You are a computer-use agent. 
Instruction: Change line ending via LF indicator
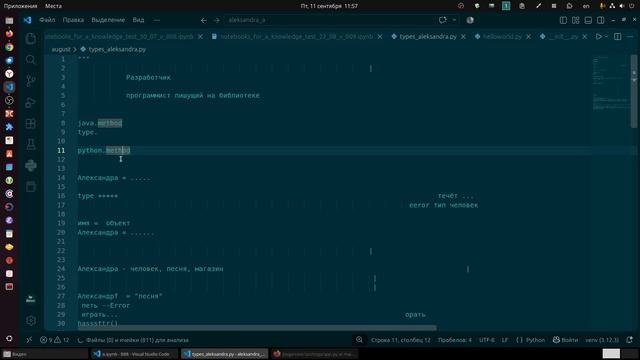click(505, 340)
